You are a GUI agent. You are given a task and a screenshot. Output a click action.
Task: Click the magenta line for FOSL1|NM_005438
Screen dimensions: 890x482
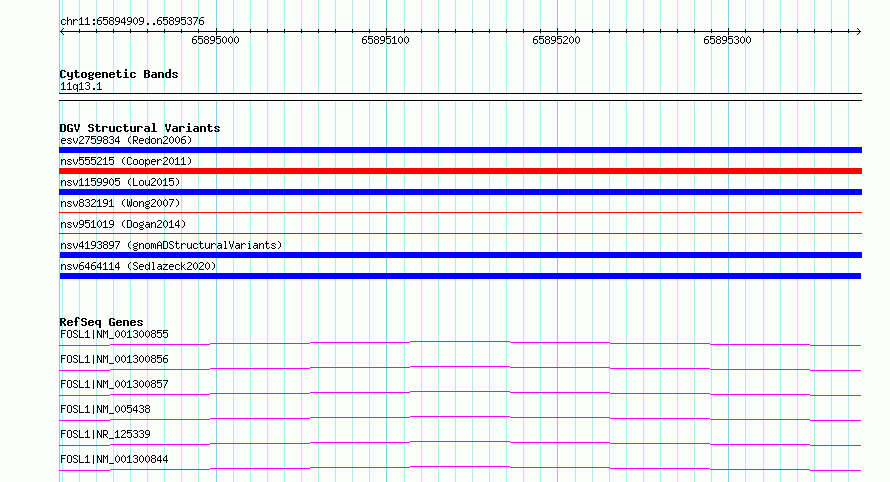pos(460,418)
